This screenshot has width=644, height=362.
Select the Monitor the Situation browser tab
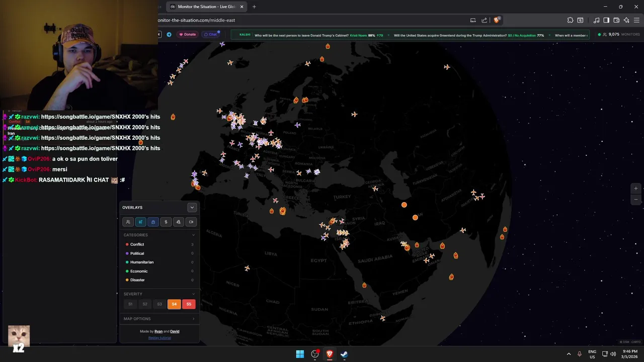pyautogui.click(x=206, y=7)
